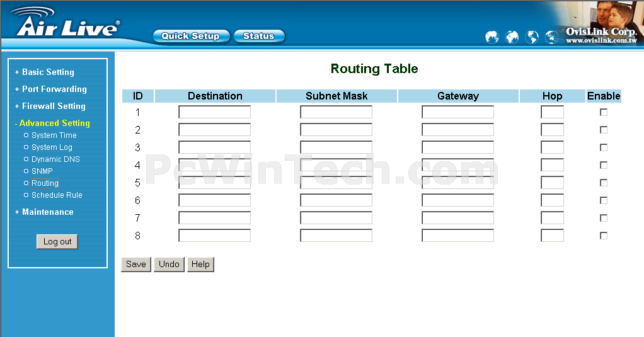Click the Log out button
The image size is (644, 337).
click(x=57, y=241)
